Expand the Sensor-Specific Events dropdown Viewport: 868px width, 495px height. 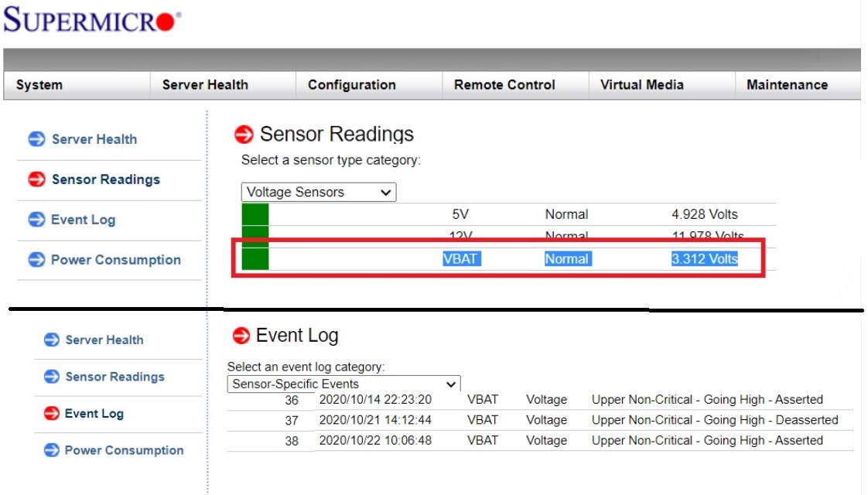343,384
